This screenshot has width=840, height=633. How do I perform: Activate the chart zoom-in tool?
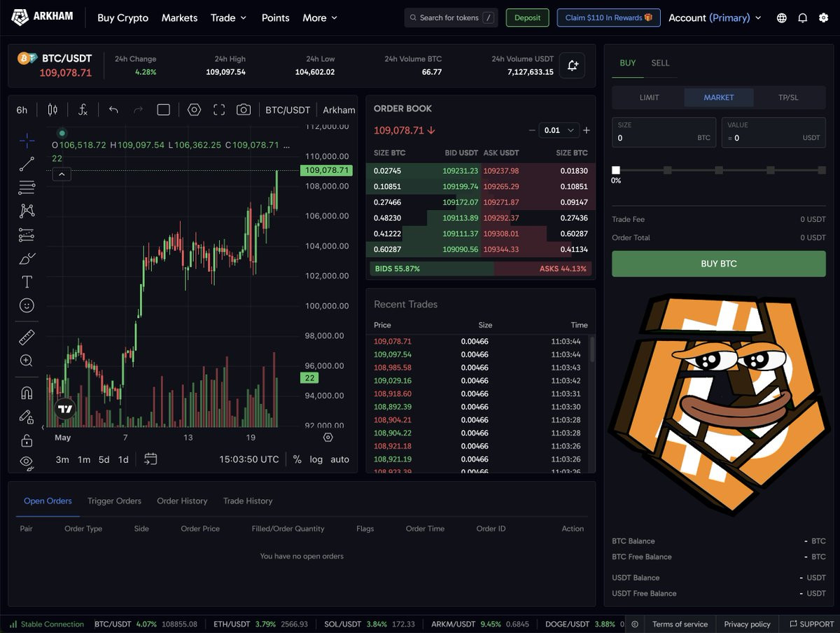tap(27, 361)
